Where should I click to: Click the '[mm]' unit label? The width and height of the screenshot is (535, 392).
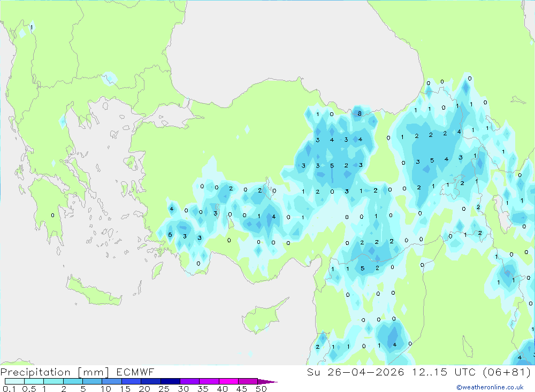tap(93, 372)
